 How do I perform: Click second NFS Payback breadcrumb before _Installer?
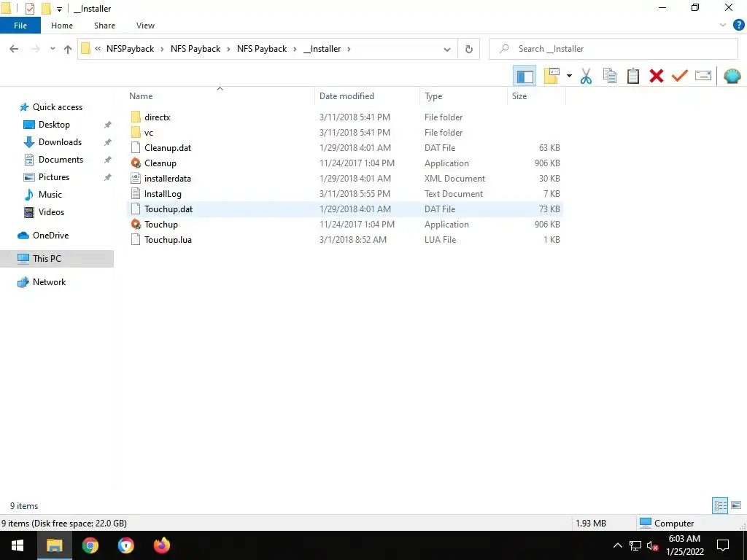pos(262,49)
